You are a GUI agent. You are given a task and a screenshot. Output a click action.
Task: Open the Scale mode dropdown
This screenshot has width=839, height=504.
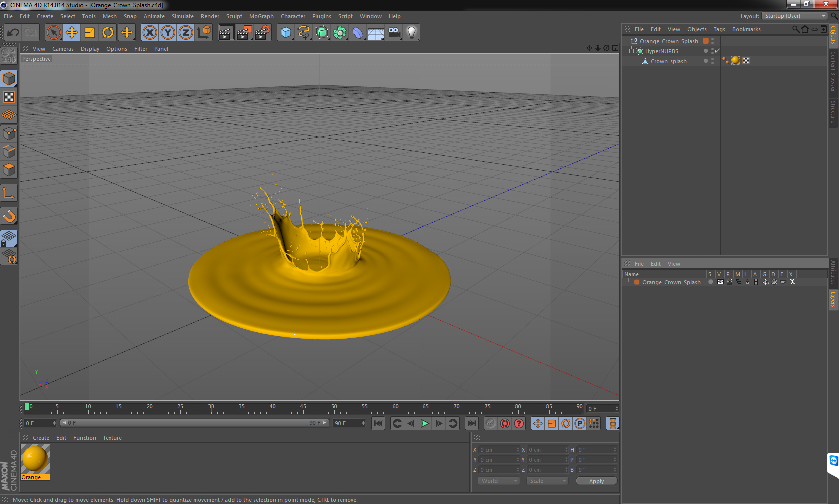547,481
